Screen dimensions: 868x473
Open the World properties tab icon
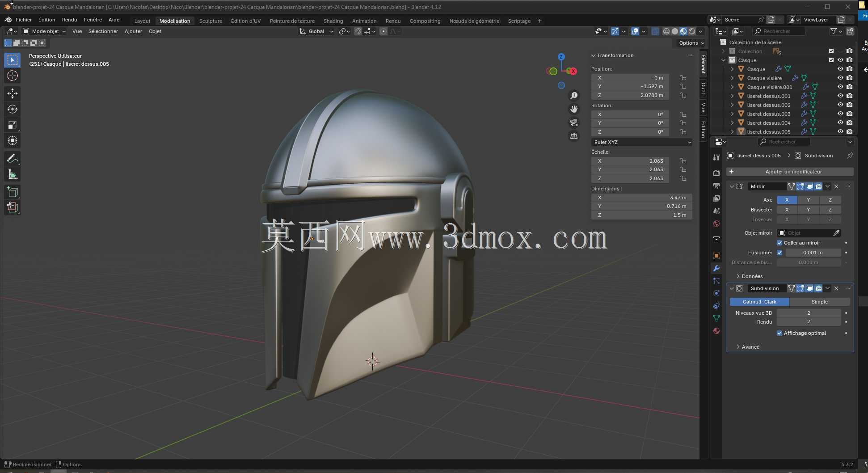[716, 224]
